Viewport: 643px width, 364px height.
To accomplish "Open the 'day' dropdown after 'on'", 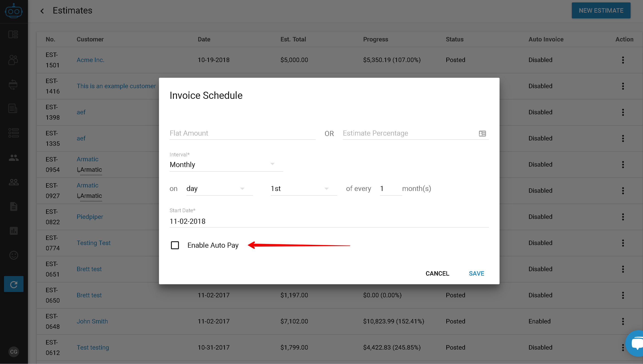I will 220,189.
